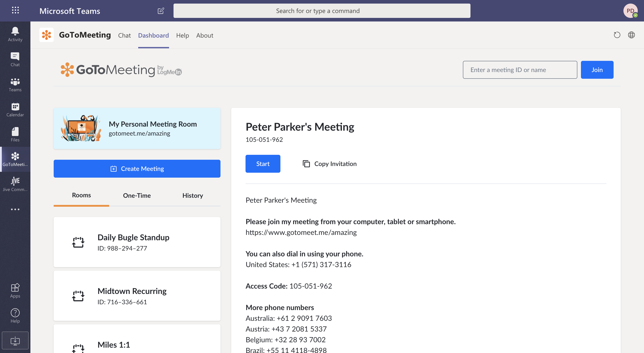
Task: Switch to the One-Time tab
Action: point(137,195)
